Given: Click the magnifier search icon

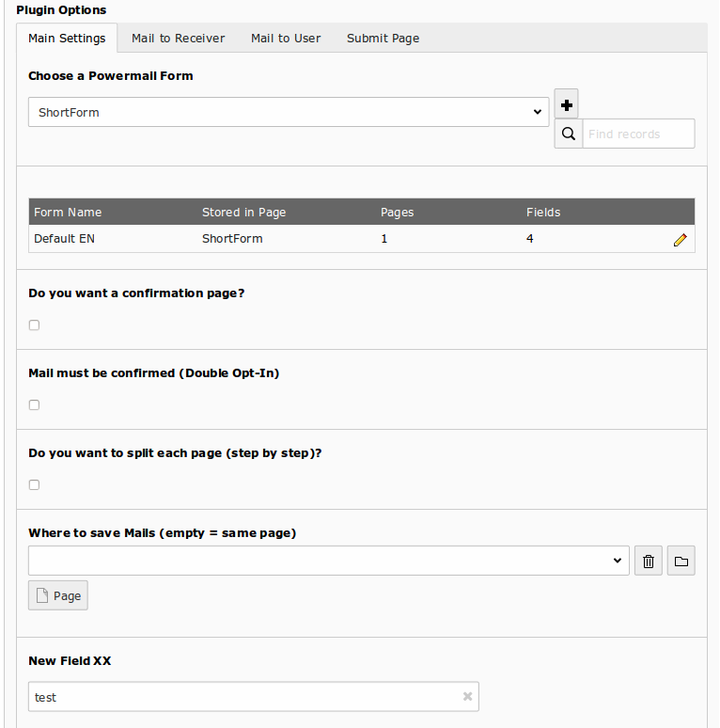Looking at the screenshot, I should (x=568, y=134).
